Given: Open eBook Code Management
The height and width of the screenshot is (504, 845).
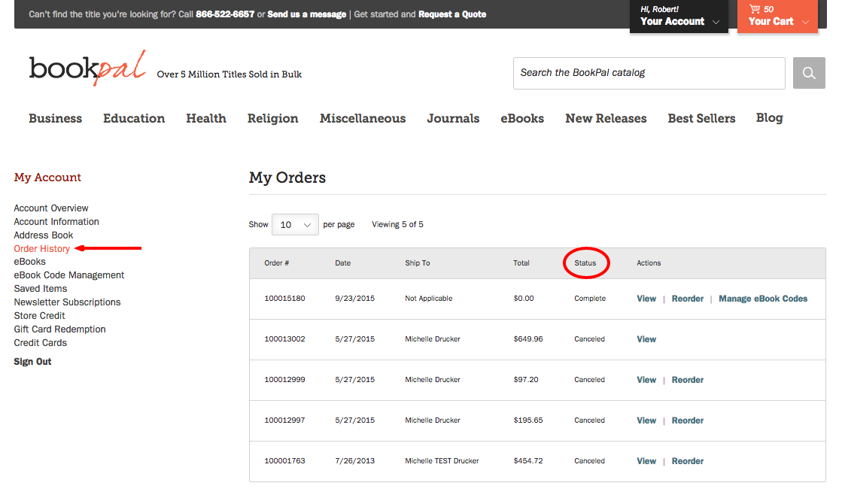Looking at the screenshot, I should pyautogui.click(x=69, y=275).
